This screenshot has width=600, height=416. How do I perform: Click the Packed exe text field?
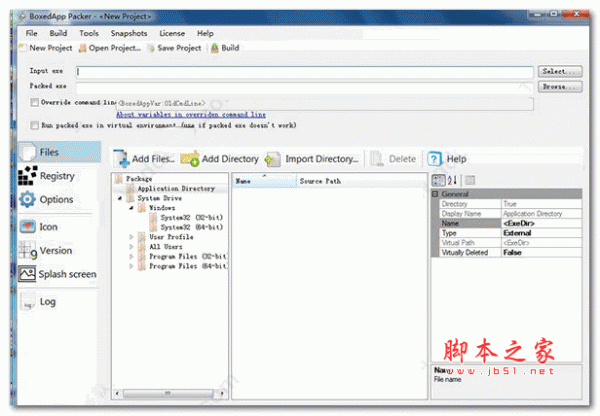(305, 88)
